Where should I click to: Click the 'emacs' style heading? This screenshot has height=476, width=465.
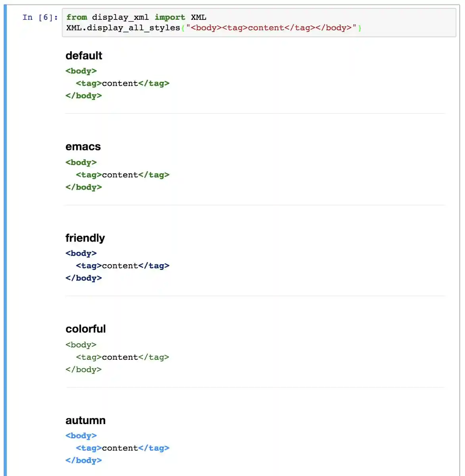pos(83,146)
